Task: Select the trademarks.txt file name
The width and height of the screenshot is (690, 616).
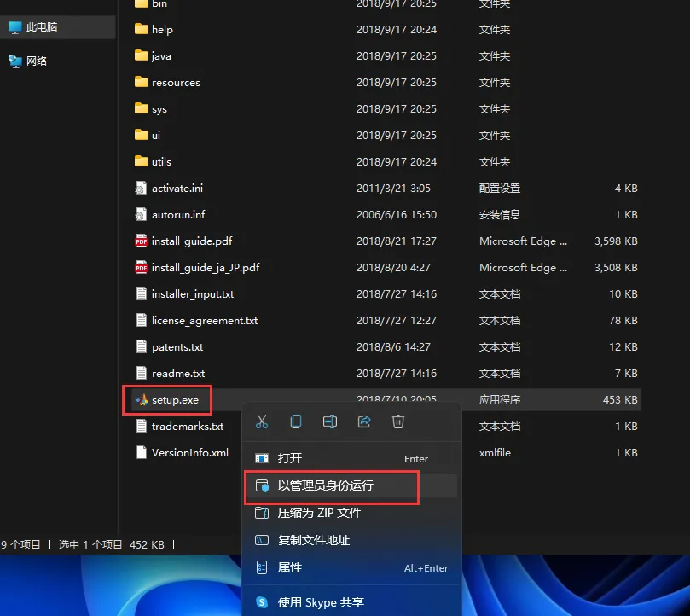Action: pyautogui.click(x=188, y=427)
